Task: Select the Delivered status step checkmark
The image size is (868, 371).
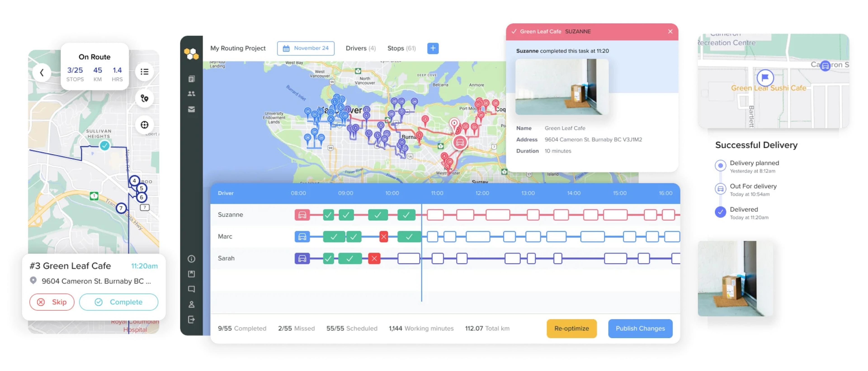Action: click(720, 212)
